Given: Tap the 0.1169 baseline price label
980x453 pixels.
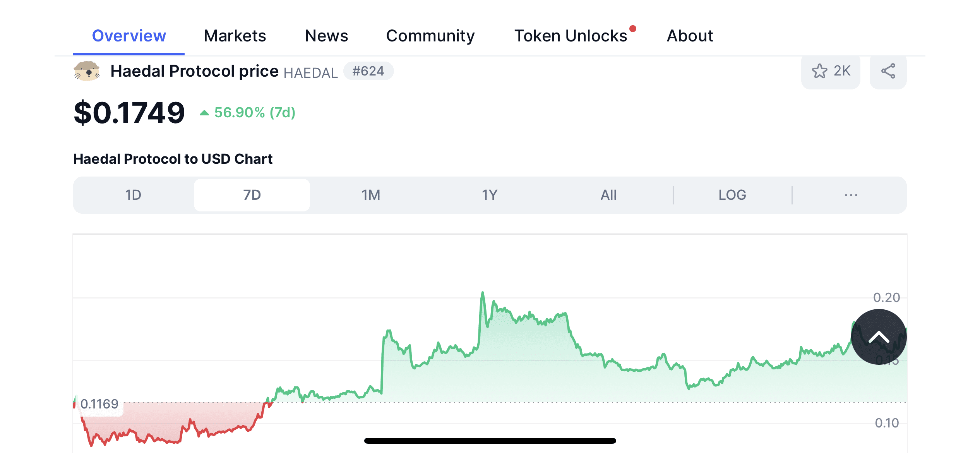Looking at the screenshot, I should [99, 404].
